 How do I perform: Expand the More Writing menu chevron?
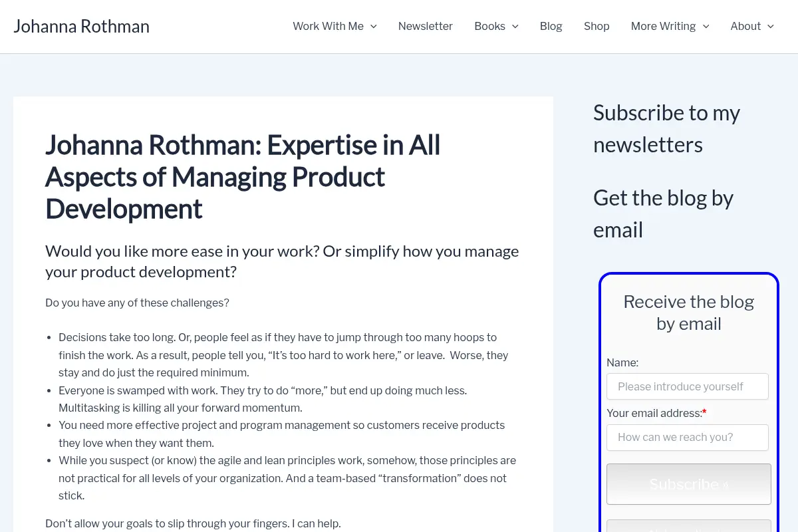point(706,27)
